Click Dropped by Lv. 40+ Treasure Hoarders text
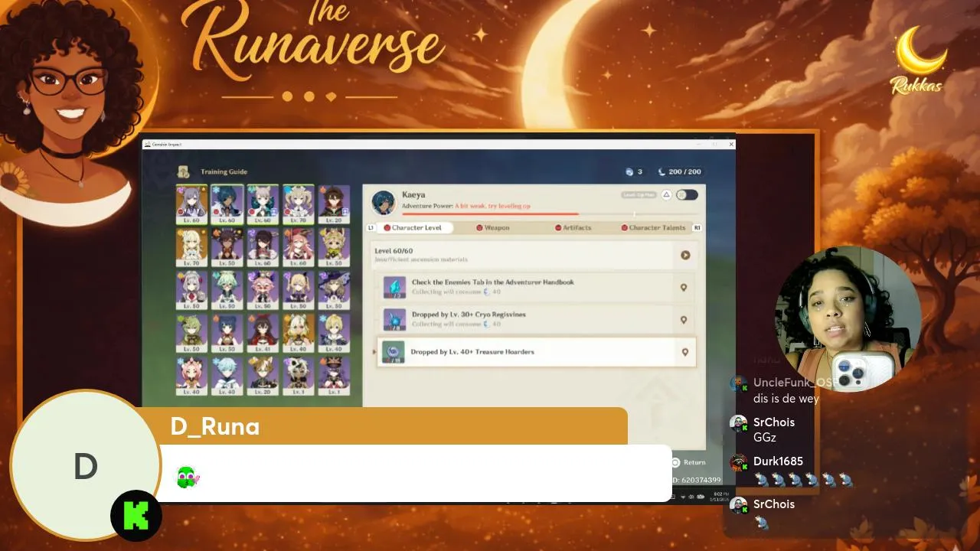The height and width of the screenshot is (551, 980). 472,352
